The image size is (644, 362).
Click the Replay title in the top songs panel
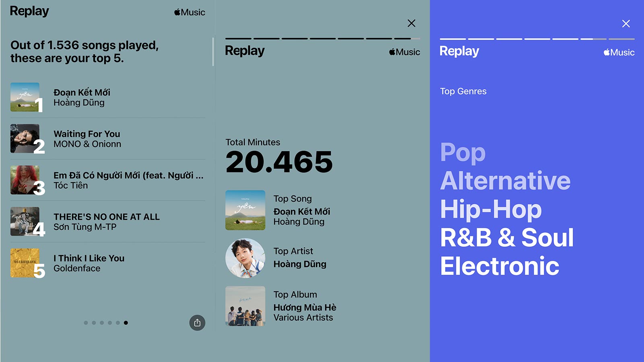tap(29, 11)
